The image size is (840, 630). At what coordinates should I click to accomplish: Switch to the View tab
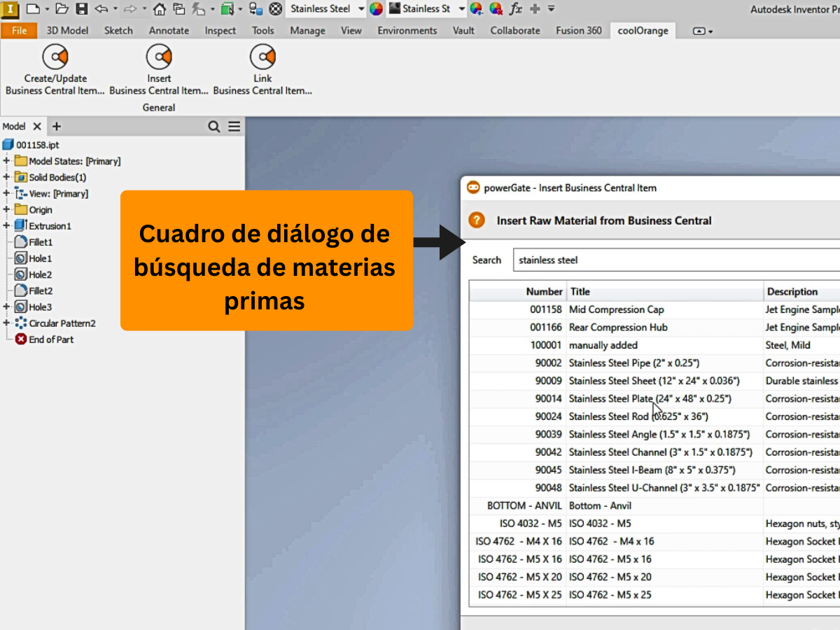[x=351, y=31]
